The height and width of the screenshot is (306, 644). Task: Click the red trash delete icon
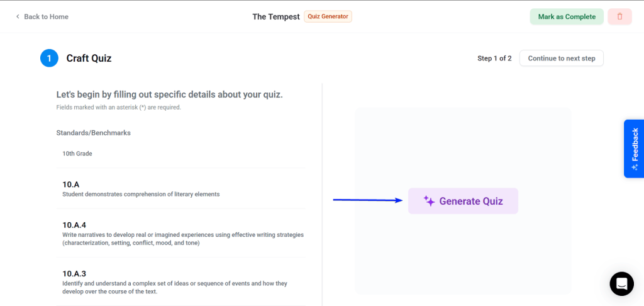pos(619,17)
